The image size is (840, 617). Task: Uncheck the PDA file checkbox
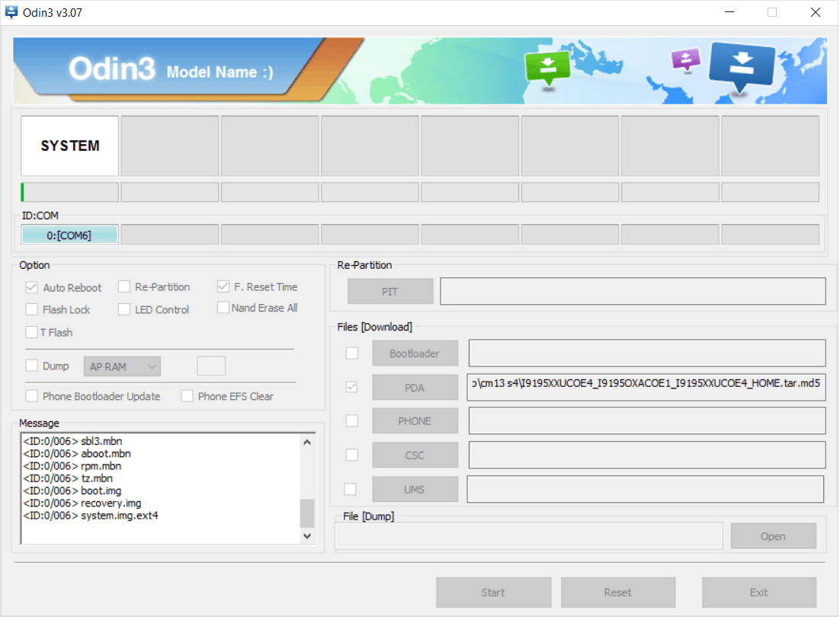click(352, 387)
